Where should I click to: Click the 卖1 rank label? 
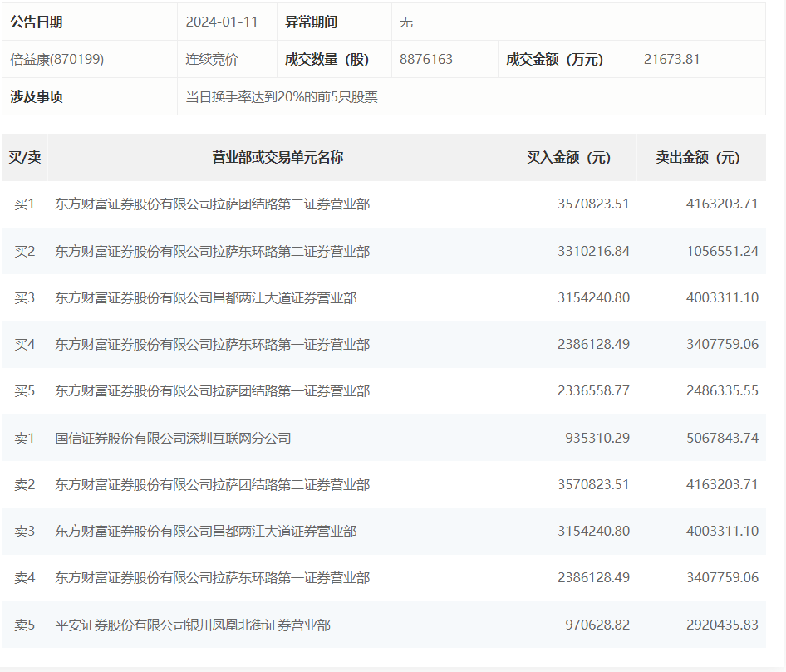click(25, 438)
